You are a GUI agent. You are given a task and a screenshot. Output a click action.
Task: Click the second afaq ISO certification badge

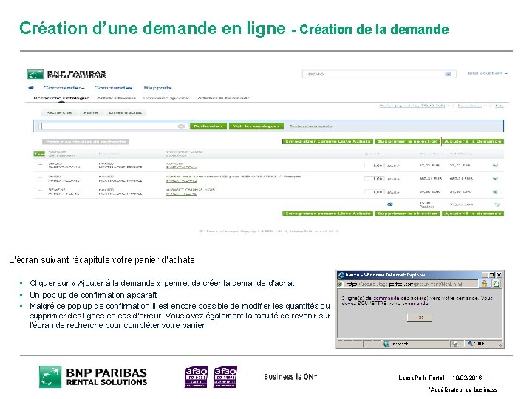(x=225, y=377)
